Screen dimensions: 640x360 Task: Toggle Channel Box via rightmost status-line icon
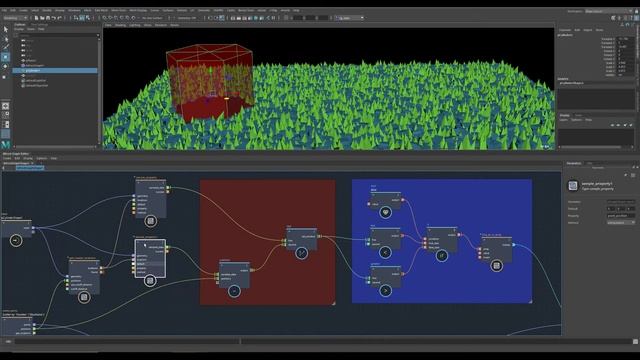[x=636, y=18]
